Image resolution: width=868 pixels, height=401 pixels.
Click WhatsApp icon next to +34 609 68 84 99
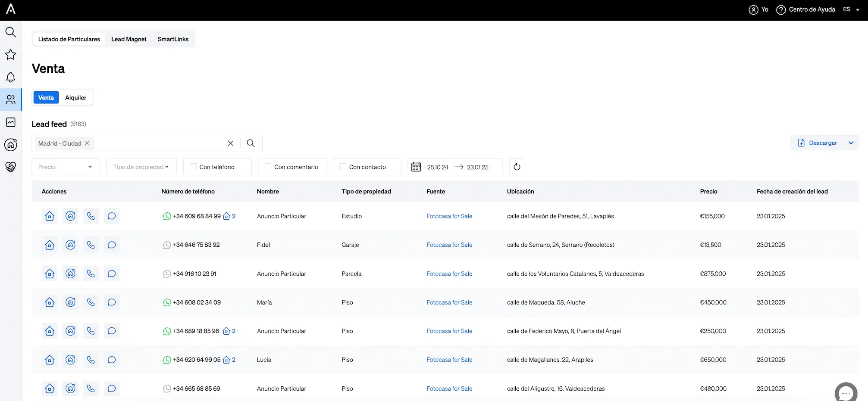[x=167, y=216]
